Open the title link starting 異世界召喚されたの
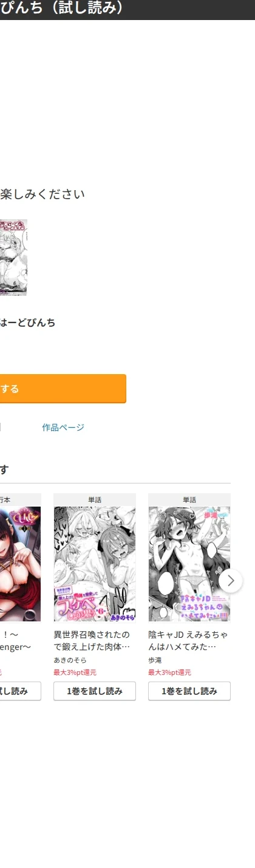The width and height of the screenshot is (255, 868). tap(92, 641)
